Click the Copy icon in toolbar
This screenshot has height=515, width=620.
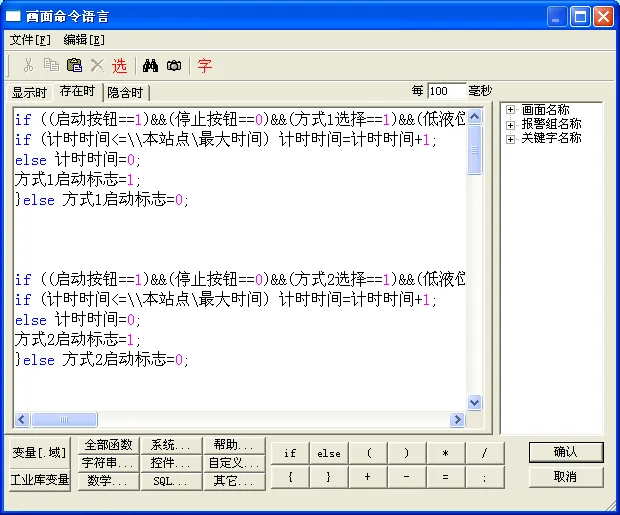[x=51, y=65]
